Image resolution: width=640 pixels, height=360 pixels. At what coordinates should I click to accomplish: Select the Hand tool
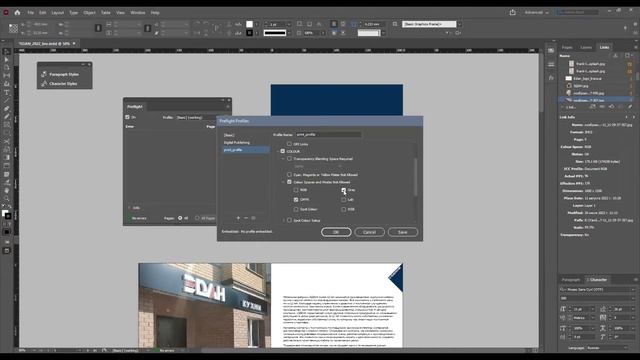coord(7,190)
